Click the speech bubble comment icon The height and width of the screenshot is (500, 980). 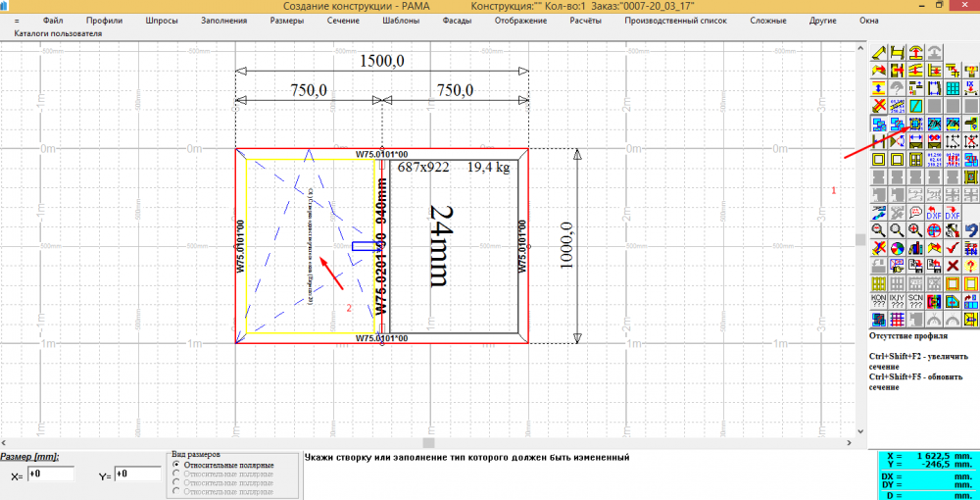(915, 212)
